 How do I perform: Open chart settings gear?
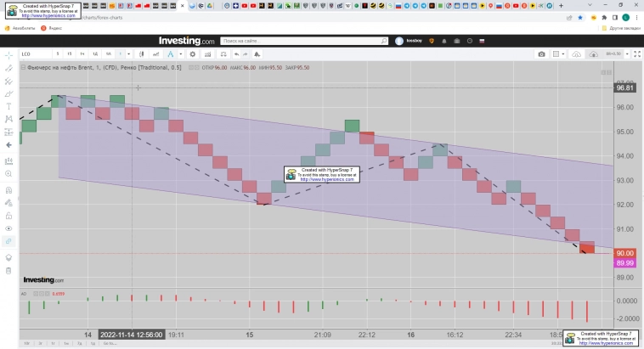point(192,54)
